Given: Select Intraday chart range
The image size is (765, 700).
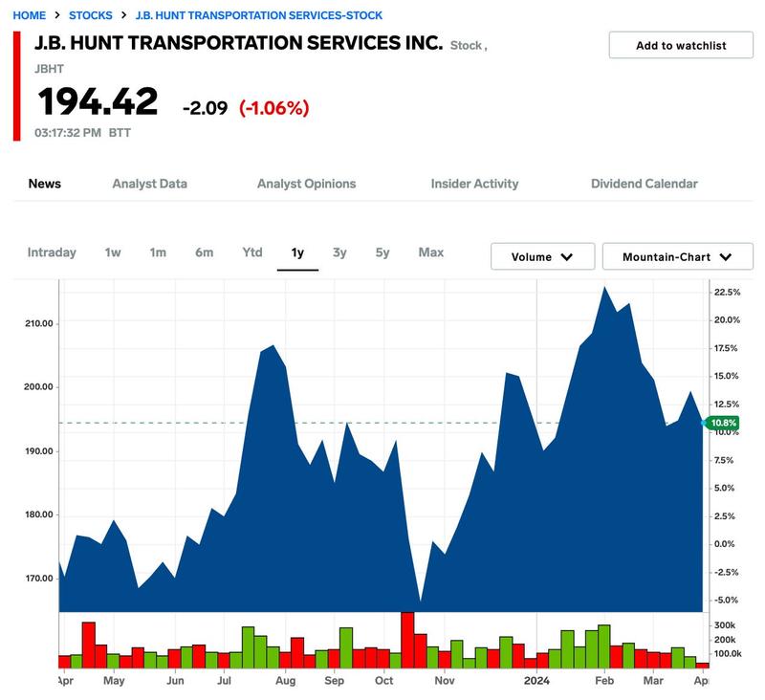Looking at the screenshot, I should [x=52, y=252].
